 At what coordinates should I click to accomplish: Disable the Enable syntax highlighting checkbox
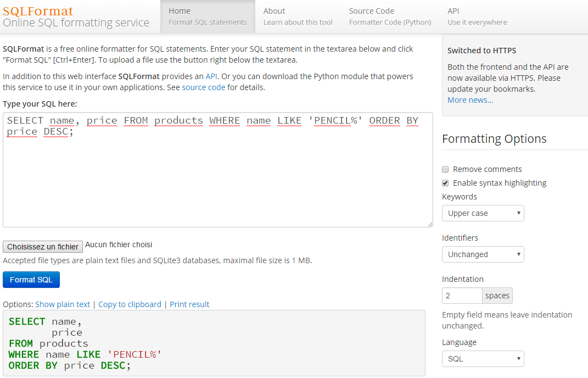(x=446, y=183)
